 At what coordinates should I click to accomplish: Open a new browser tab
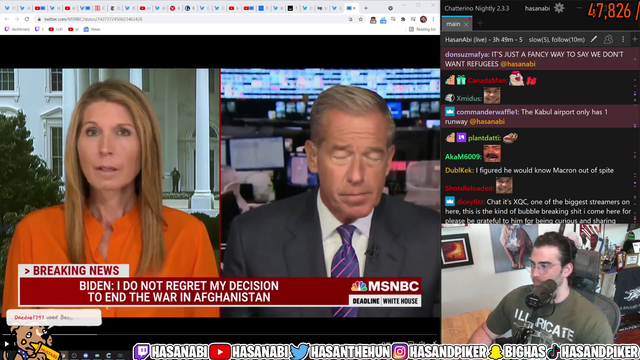pos(366,8)
